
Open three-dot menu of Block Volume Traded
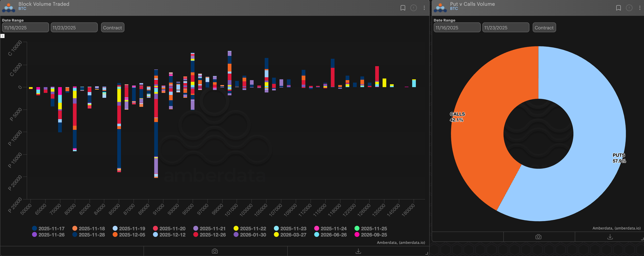point(424,8)
